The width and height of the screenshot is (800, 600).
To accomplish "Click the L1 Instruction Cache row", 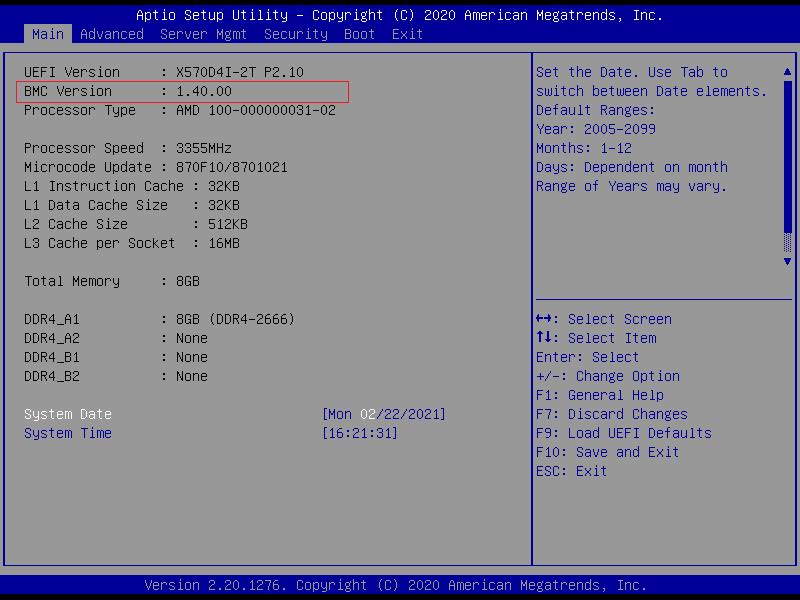I will [x=132, y=186].
